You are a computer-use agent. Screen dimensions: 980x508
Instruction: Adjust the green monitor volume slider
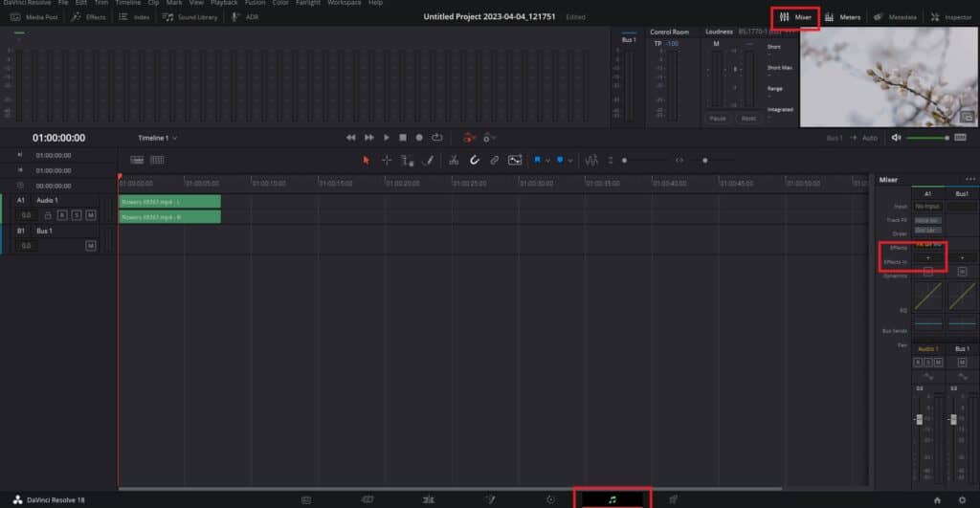pos(928,138)
